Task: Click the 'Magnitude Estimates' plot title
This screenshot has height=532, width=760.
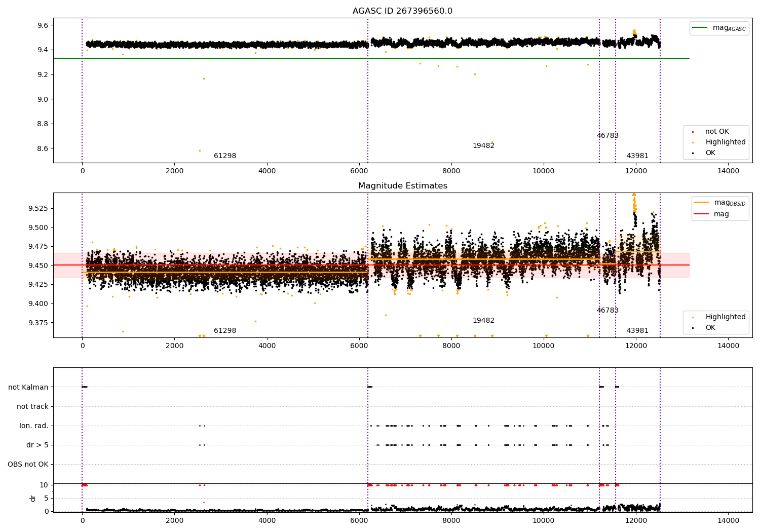Action: 402,186
